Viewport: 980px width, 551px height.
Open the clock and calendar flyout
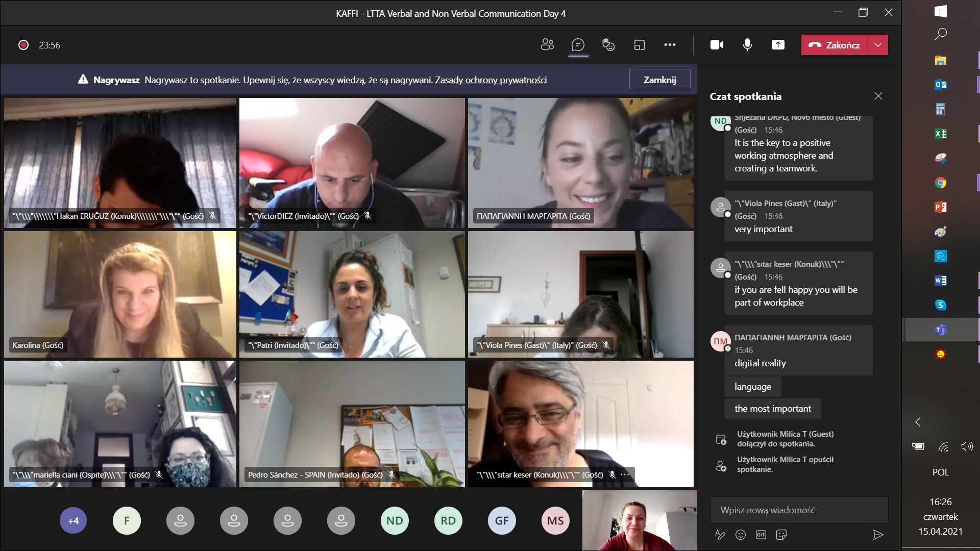tap(941, 516)
